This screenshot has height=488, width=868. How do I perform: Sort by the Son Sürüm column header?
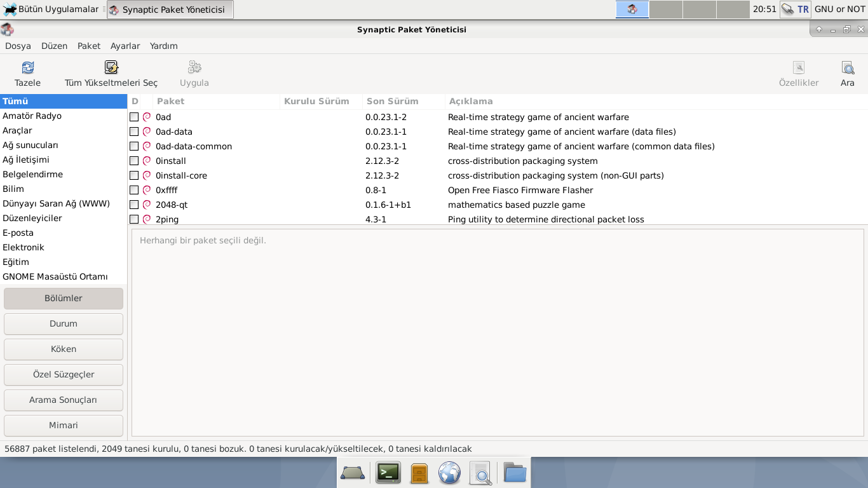pos(403,101)
